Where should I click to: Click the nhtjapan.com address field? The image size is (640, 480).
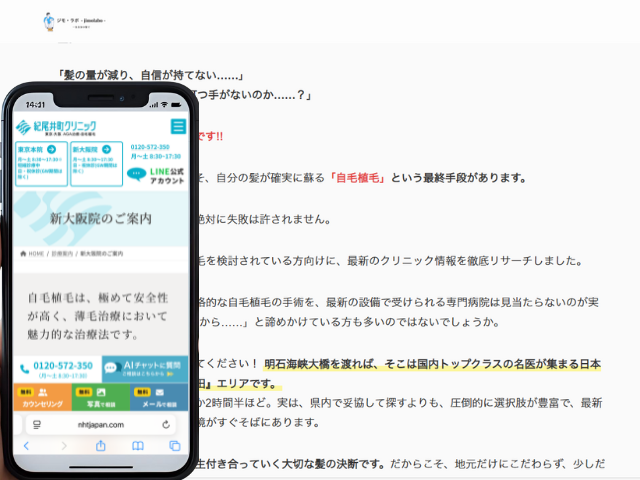coord(100,424)
